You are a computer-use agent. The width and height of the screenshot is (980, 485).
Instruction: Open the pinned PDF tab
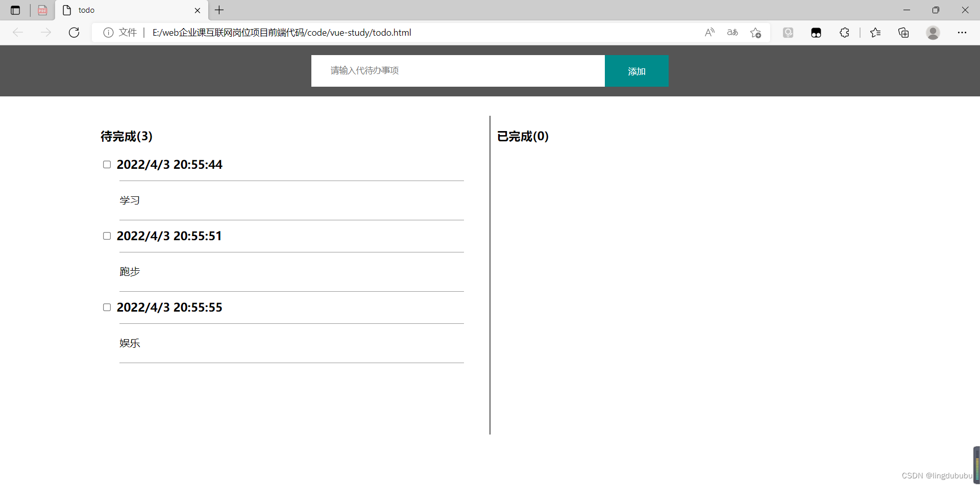(42, 10)
